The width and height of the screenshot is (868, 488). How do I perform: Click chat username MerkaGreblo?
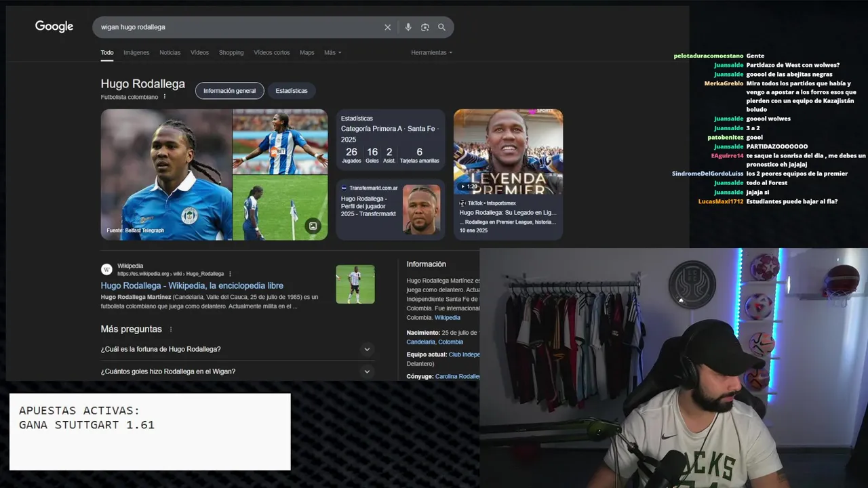[x=724, y=83]
